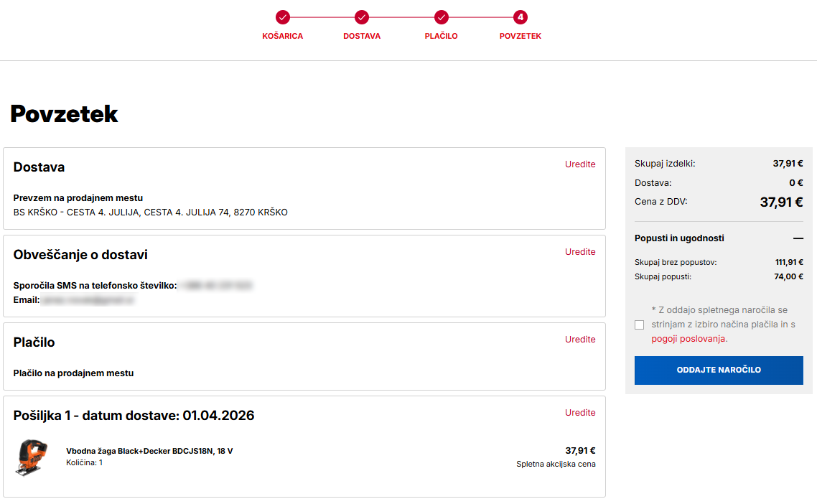This screenshot has width=817, height=504.
Task: Open the pogoji poslovanja link
Action: [688, 339]
